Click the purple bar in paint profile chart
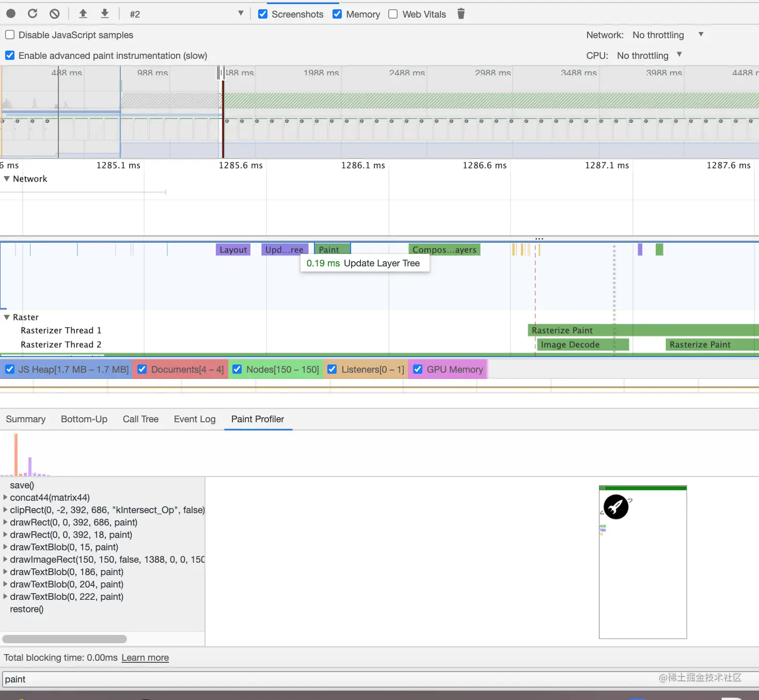This screenshot has height=700, width=759. [x=30, y=466]
